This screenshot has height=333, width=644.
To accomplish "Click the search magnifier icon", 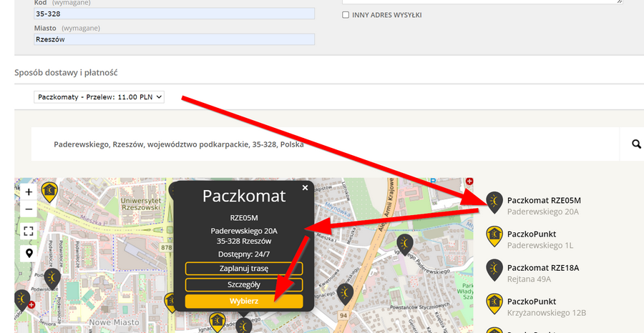I will 636,144.
